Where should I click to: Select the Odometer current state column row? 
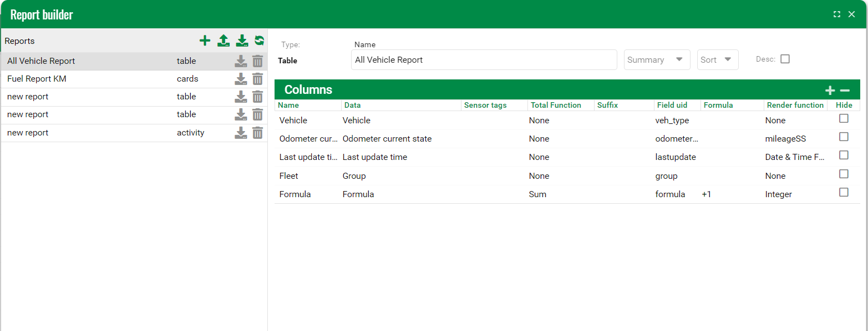coord(387,139)
